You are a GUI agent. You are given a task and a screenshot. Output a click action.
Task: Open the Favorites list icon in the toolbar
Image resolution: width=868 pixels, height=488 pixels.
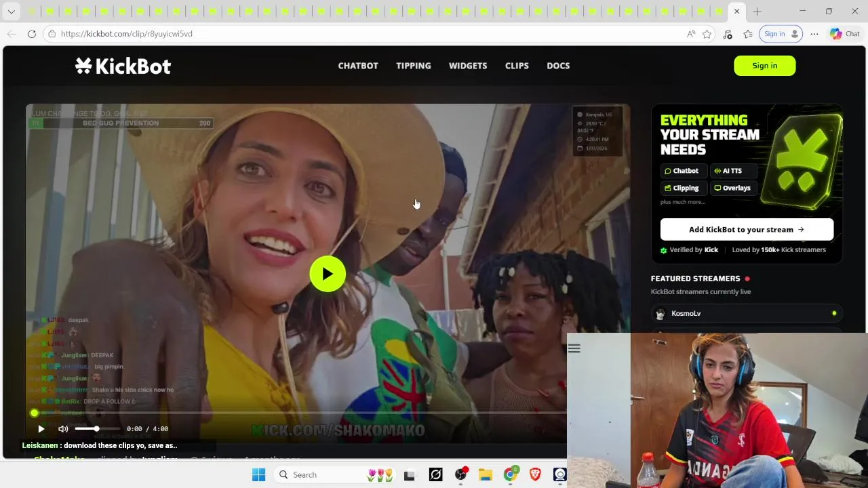(x=748, y=34)
